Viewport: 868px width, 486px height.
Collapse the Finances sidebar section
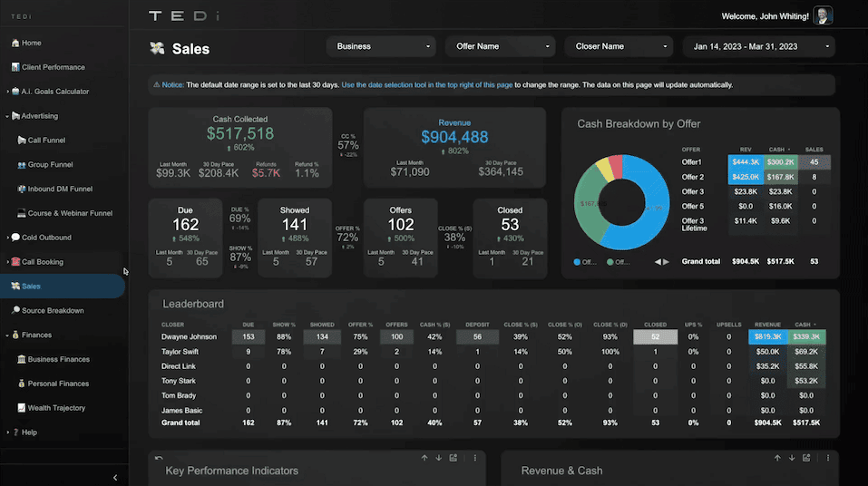(x=7, y=335)
